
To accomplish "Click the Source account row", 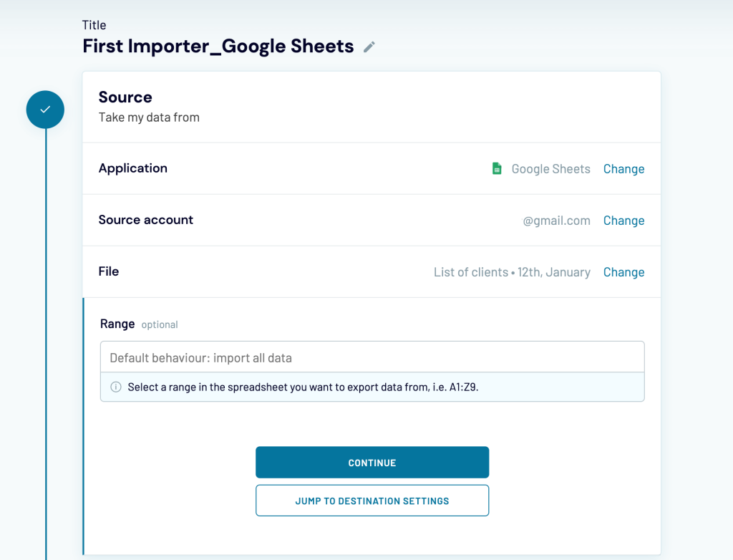I will pyautogui.click(x=146, y=220).
